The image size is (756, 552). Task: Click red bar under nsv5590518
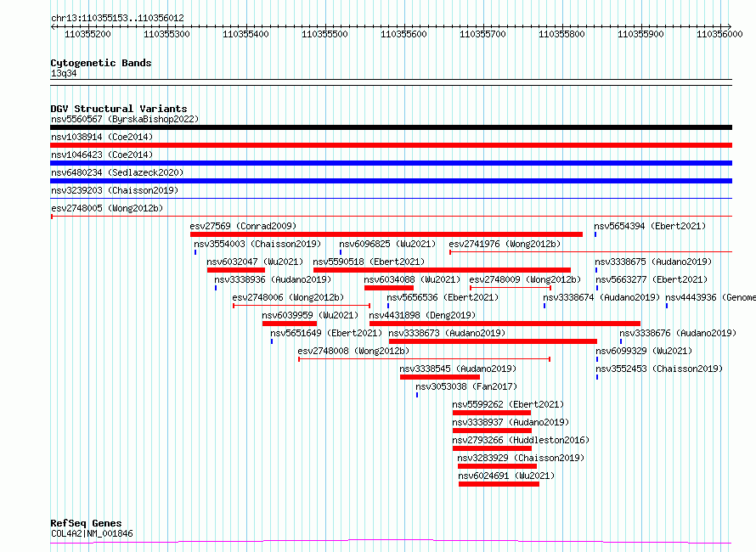[442, 270]
